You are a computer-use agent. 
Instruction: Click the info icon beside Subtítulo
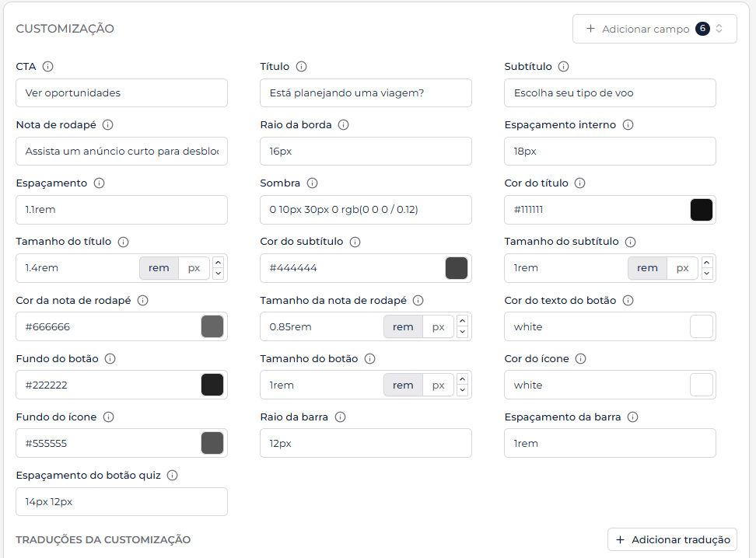point(564,67)
